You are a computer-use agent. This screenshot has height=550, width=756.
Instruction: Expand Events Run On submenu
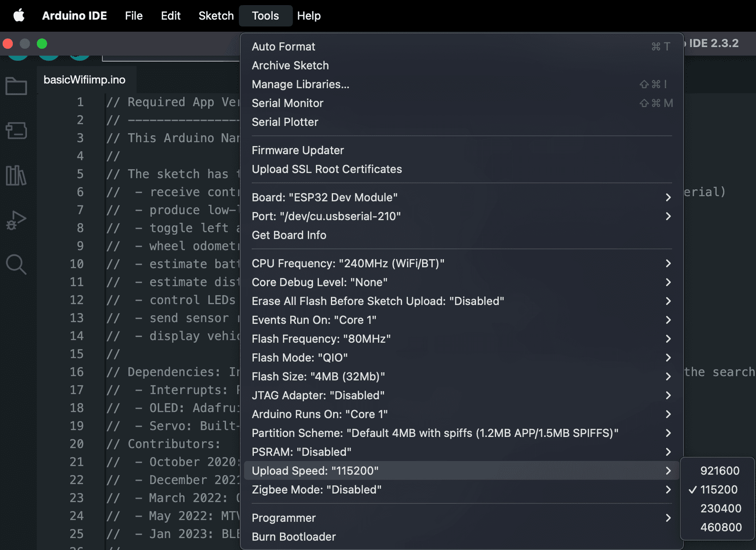(462, 320)
